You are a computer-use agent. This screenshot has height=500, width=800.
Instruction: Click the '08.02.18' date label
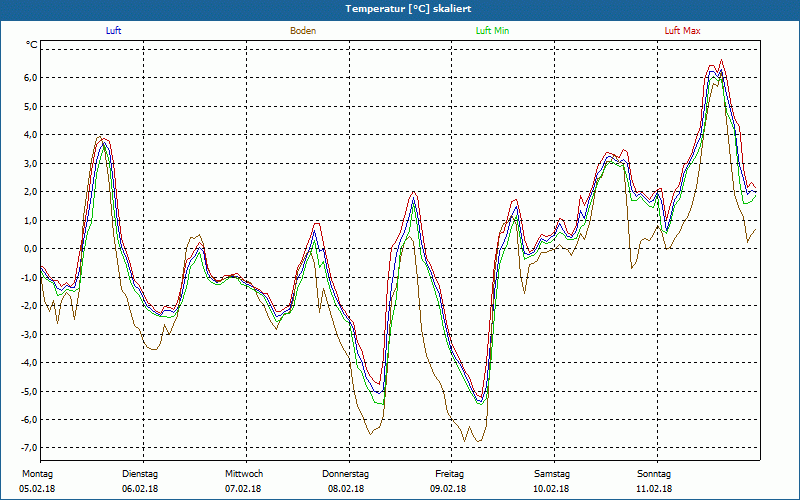pos(346,489)
